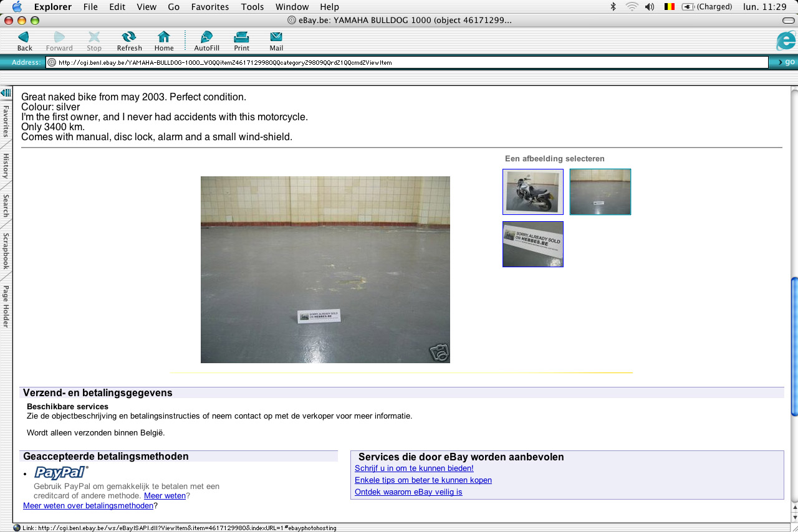Click the 'Colour: silver' description line
This screenshot has height=532, width=798.
tap(50, 107)
